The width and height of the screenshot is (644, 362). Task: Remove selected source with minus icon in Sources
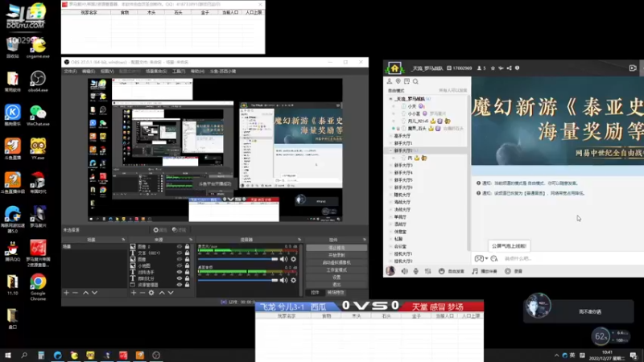tap(142, 293)
